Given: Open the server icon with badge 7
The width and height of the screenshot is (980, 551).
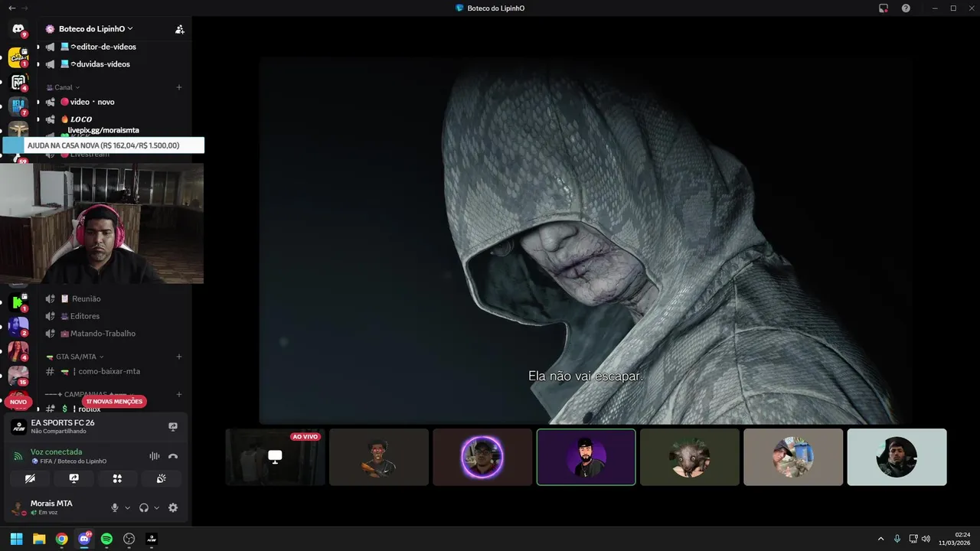Looking at the screenshot, I should pyautogui.click(x=18, y=106).
